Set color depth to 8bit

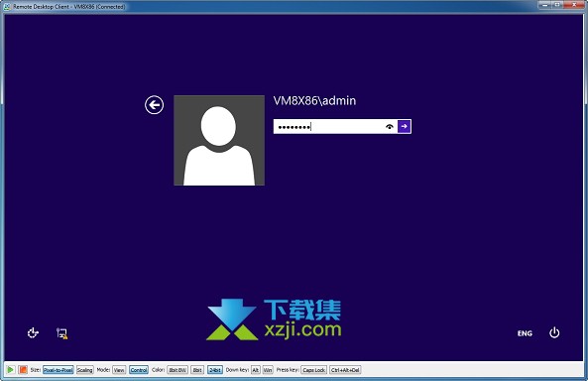click(x=197, y=370)
